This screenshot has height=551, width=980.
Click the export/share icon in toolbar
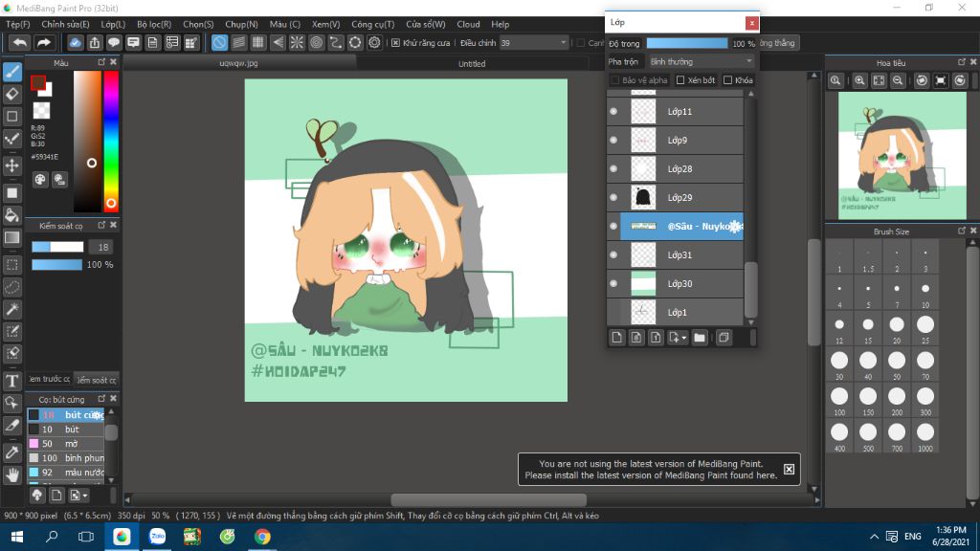point(95,42)
